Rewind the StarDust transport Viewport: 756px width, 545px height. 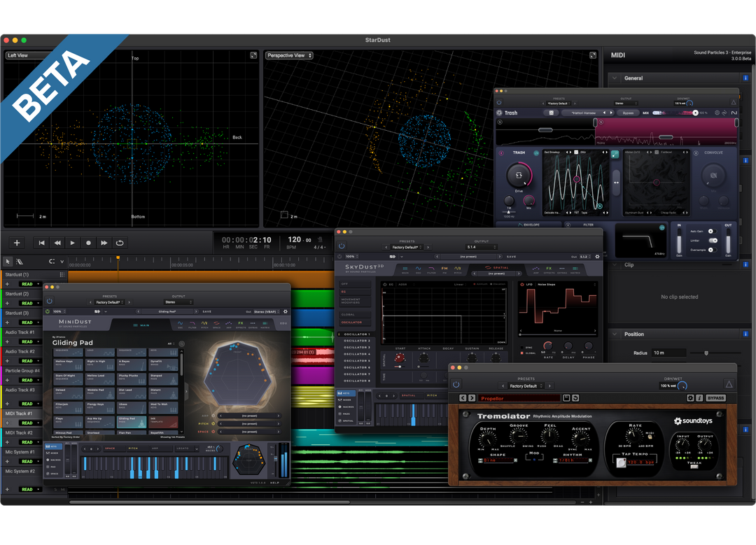[57, 243]
